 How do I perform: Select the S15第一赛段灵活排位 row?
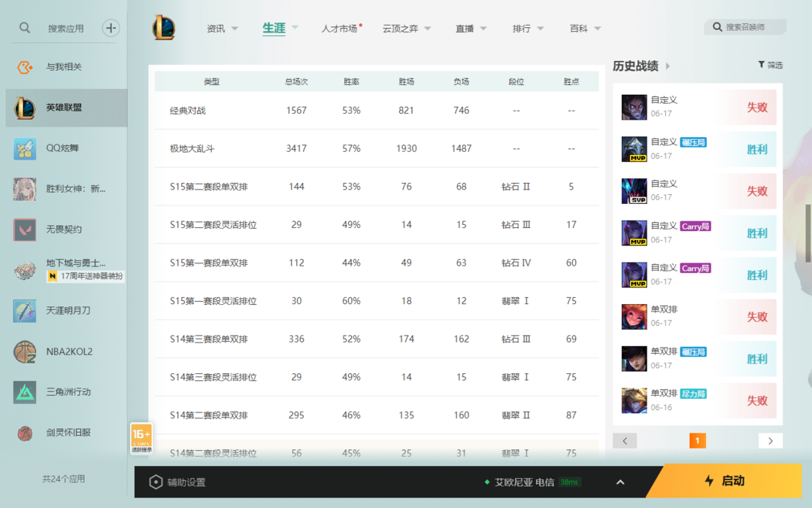pos(377,300)
